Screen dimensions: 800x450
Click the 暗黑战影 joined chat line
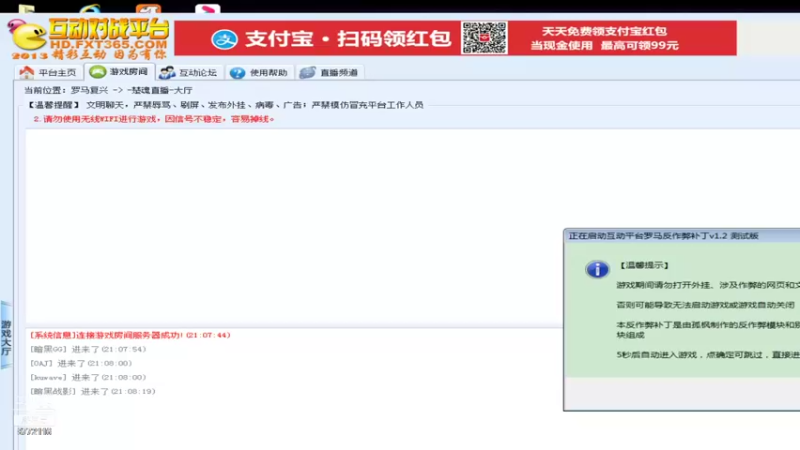tap(93, 391)
